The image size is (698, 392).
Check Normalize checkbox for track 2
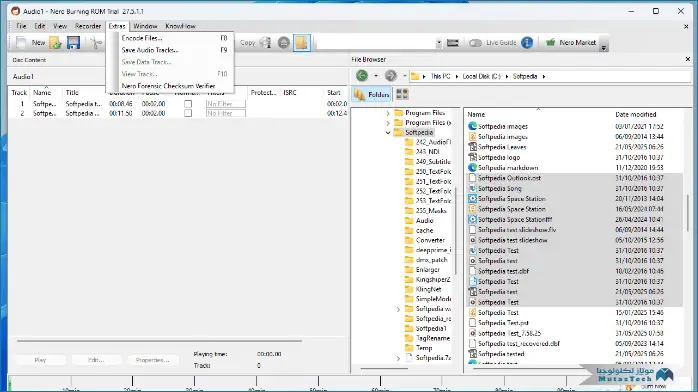[x=188, y=113]
